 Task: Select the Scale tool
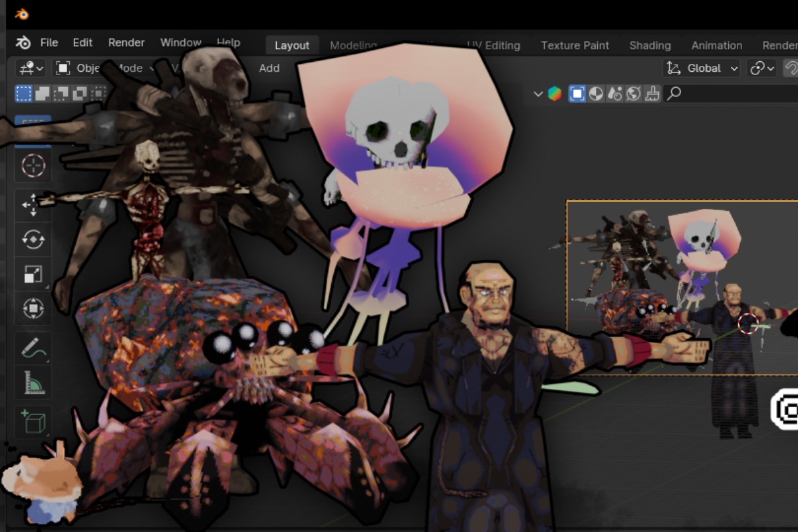pyautogui.click(x=33, y=274)
